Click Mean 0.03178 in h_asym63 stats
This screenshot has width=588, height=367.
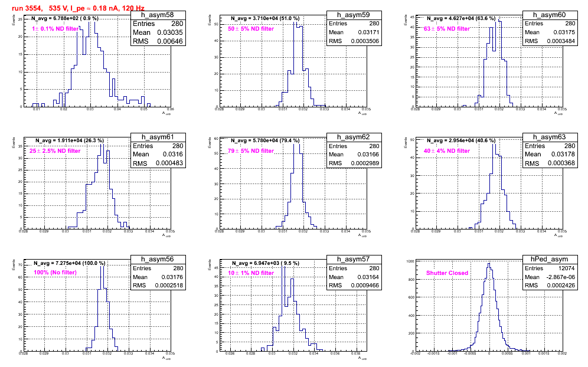tap(550, 155)
